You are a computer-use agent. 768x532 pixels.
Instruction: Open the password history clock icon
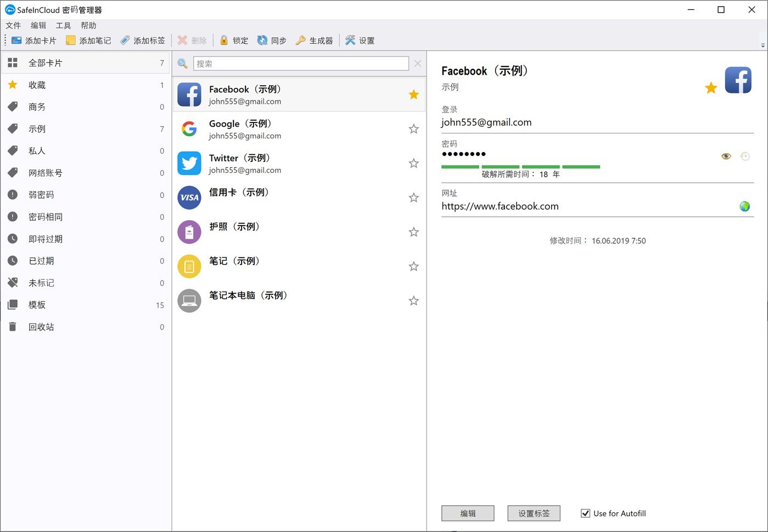pos(745,156)
